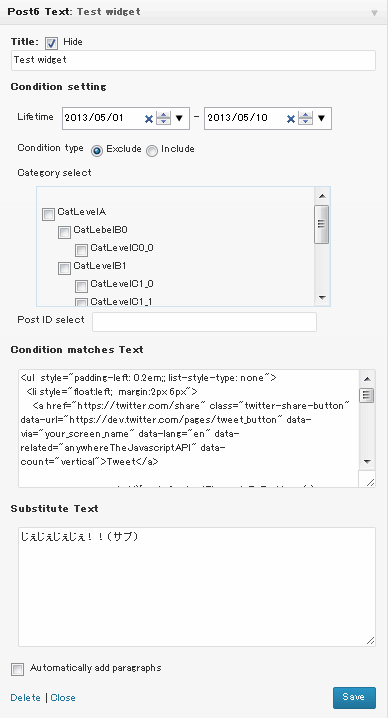Toggle the Hide title checkbox

(x=51, y=44)
